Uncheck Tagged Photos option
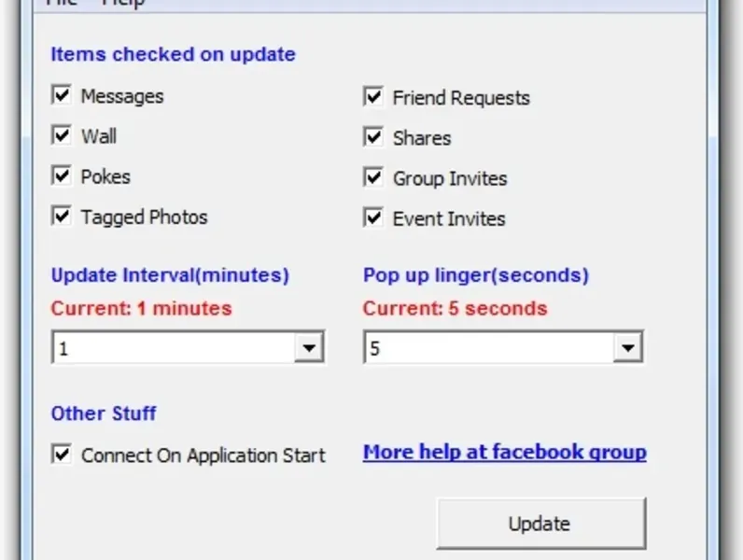 (63, 217)
